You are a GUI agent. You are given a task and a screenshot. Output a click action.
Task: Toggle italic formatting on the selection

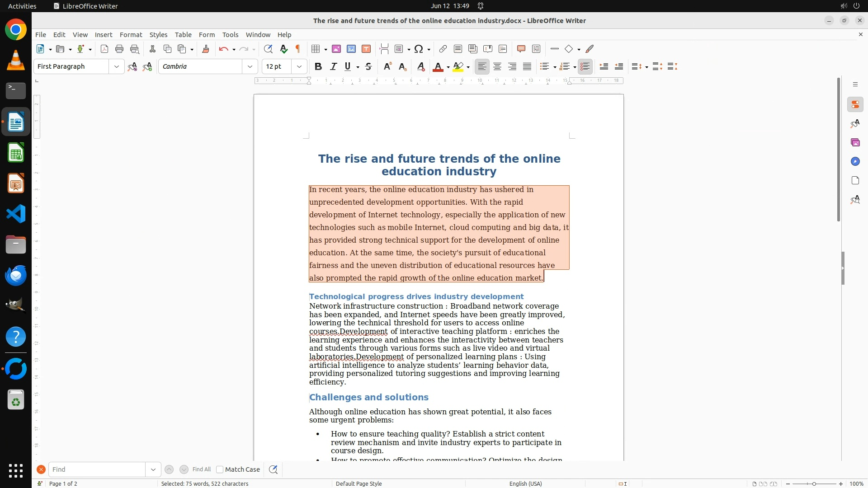point(334,67)
